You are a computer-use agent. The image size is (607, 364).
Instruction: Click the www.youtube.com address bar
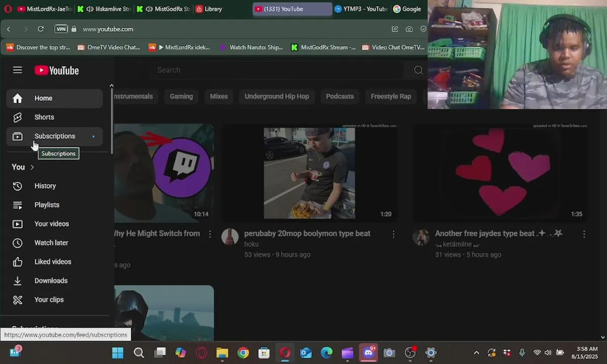point(108,29)
